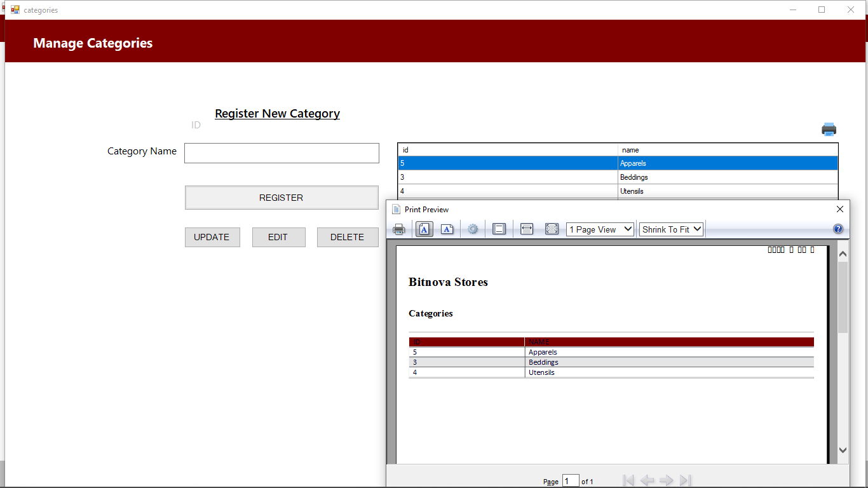868x488 pixels.
Task: Open Help via the question mark icon
Action: 838,229
